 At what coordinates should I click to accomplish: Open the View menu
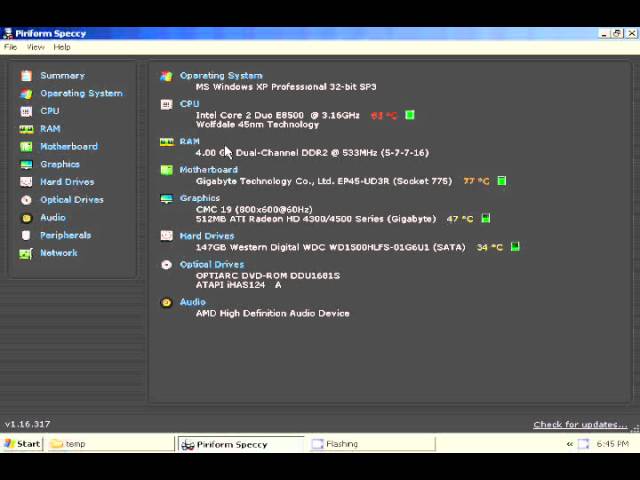[x=36, y=47]
